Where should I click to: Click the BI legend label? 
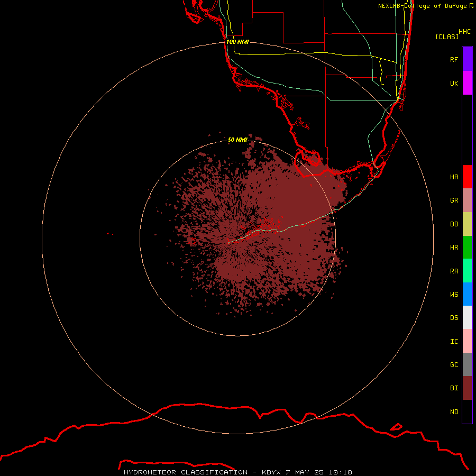click(454, 388)
